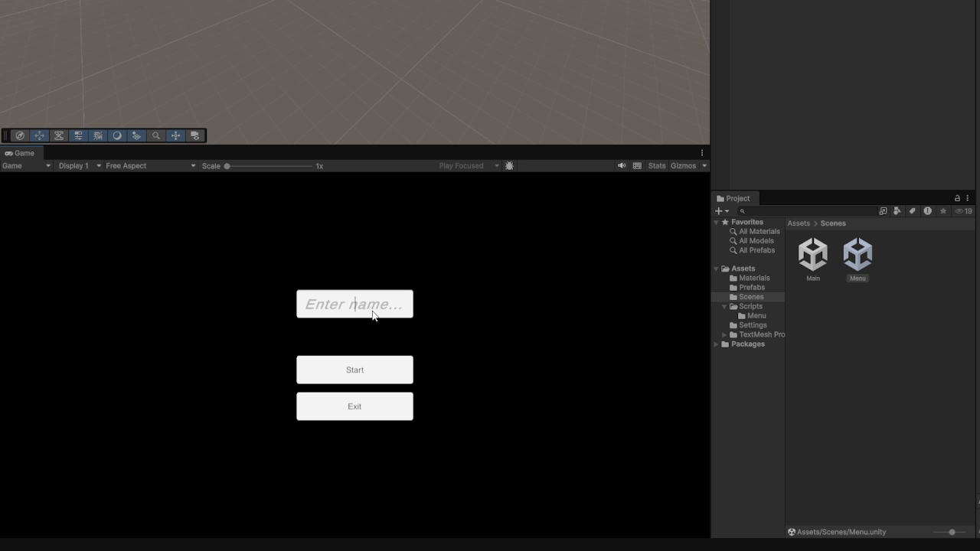Screen dimensions: 980x551
Task: Click search by type icon in Project panel
Action: [x=897, y=211]
